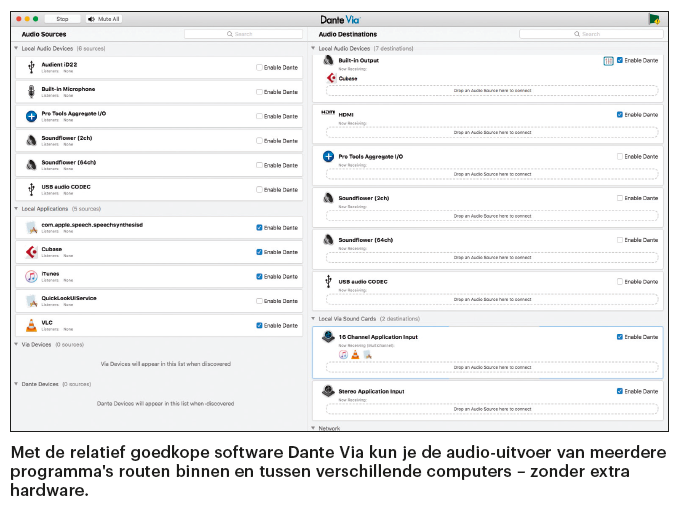The image size is (679, 508).
Task: Click the Mute All button
Action: click(104, 19)
